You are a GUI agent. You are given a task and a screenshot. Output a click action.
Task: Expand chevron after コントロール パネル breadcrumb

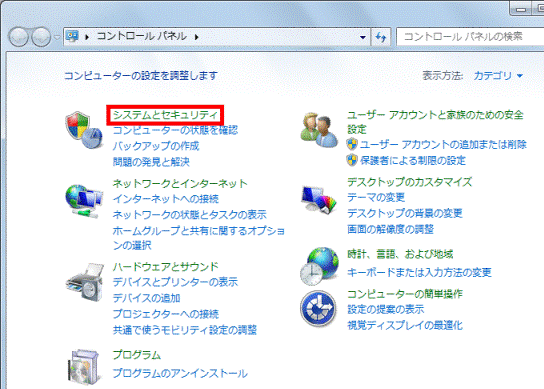click(x=197, y=37)
